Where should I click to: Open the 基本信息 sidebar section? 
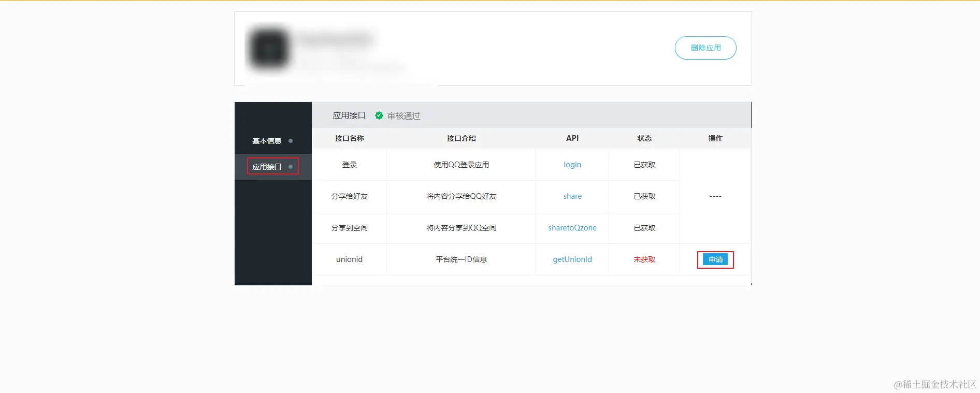tap(273, 141)
